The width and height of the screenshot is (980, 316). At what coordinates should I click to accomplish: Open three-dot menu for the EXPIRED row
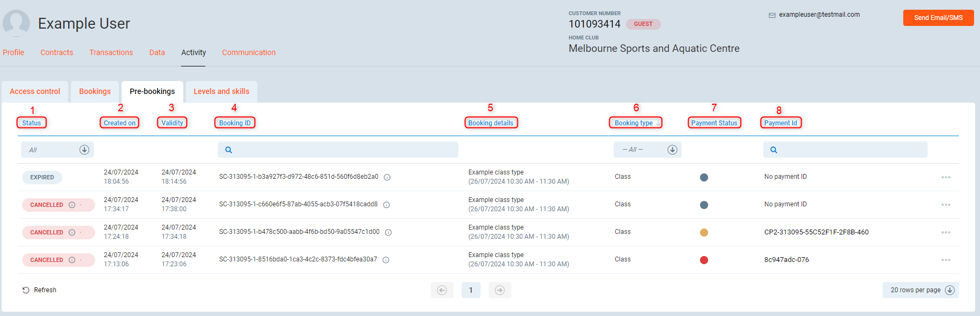945,177
